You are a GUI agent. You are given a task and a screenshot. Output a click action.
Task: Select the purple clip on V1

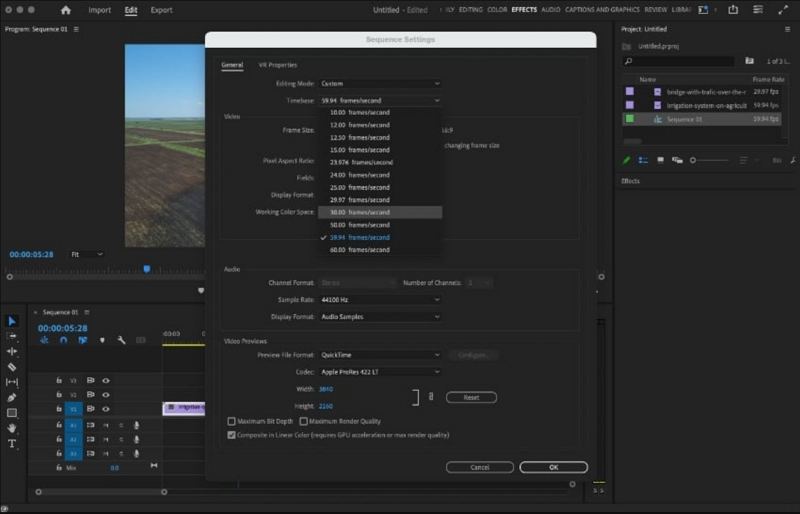click(184, 408)
